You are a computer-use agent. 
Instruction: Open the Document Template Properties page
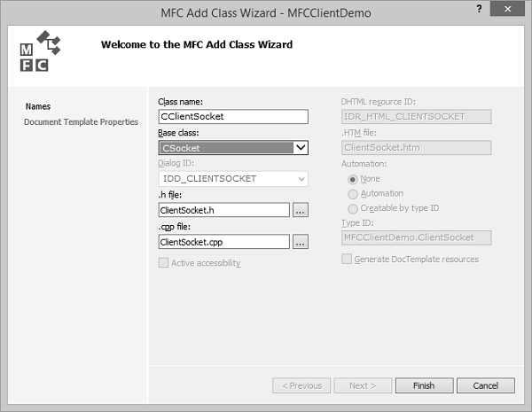[x=81, y=121]
